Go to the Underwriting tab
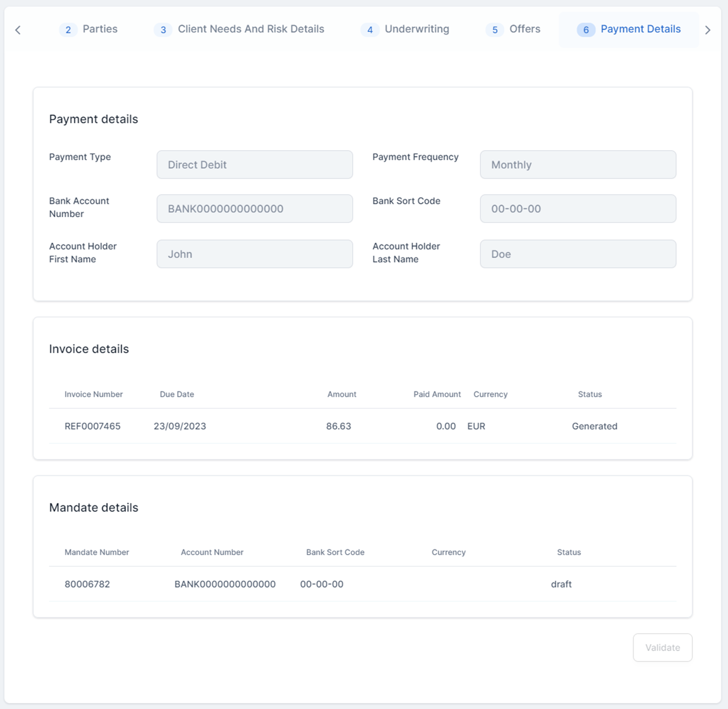The image size is (728, 709). (x=417, y=29)
